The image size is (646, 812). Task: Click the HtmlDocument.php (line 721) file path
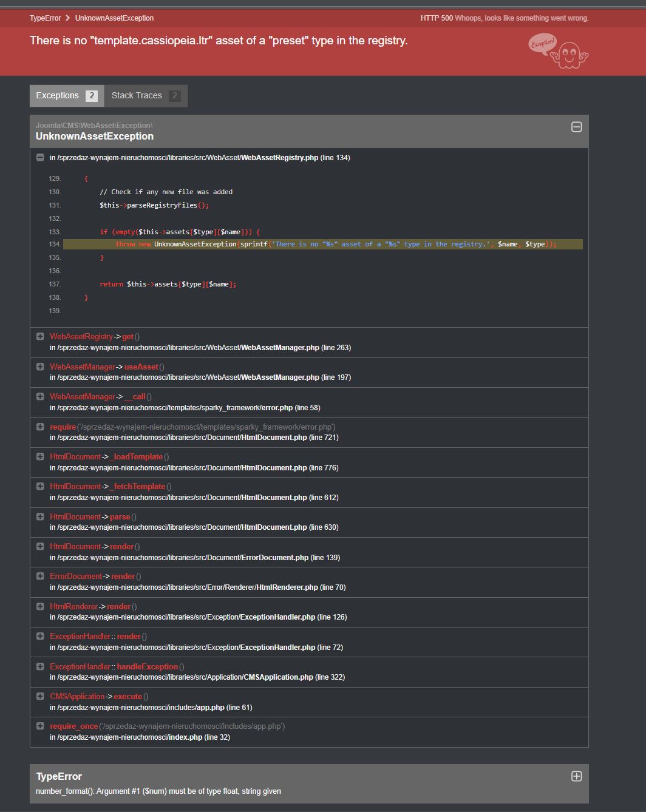tap(194, 438)
